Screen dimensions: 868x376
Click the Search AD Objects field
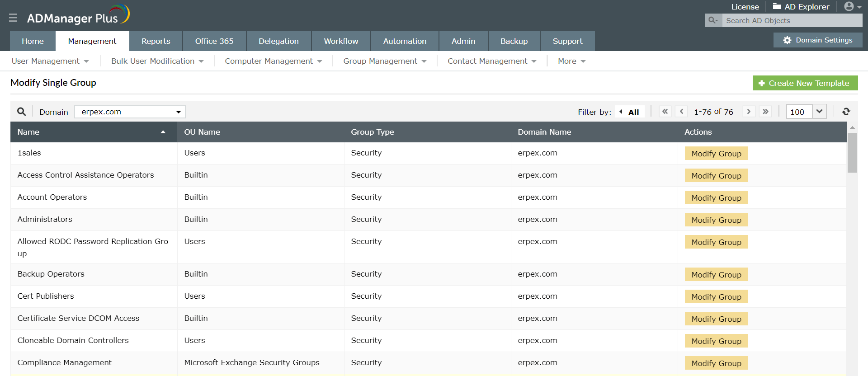pyautogui.click(x=791, y=21)
